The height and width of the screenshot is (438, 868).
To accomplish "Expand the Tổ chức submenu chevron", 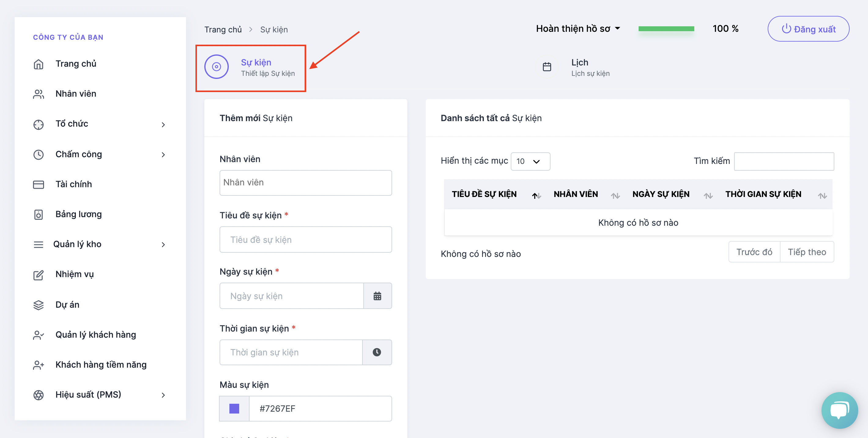I will click(x=163, y=125).
